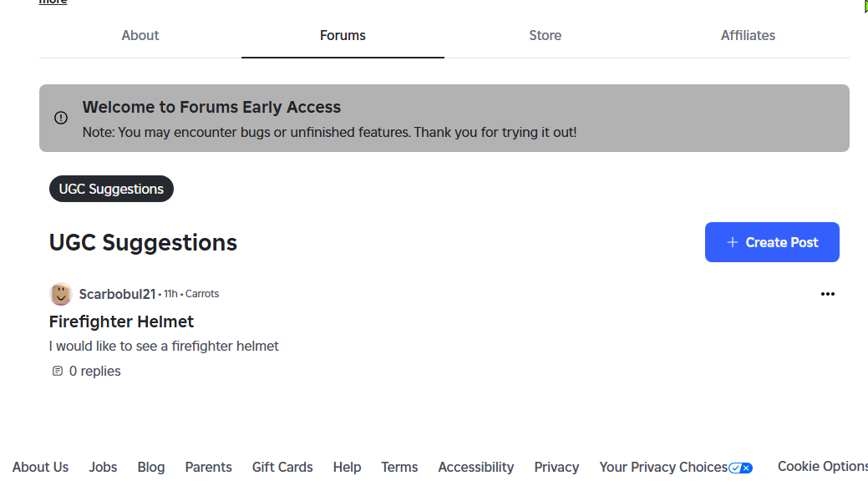Open the Firefighter Helmet post title
The image size is (868, 491).
point(121,321)
